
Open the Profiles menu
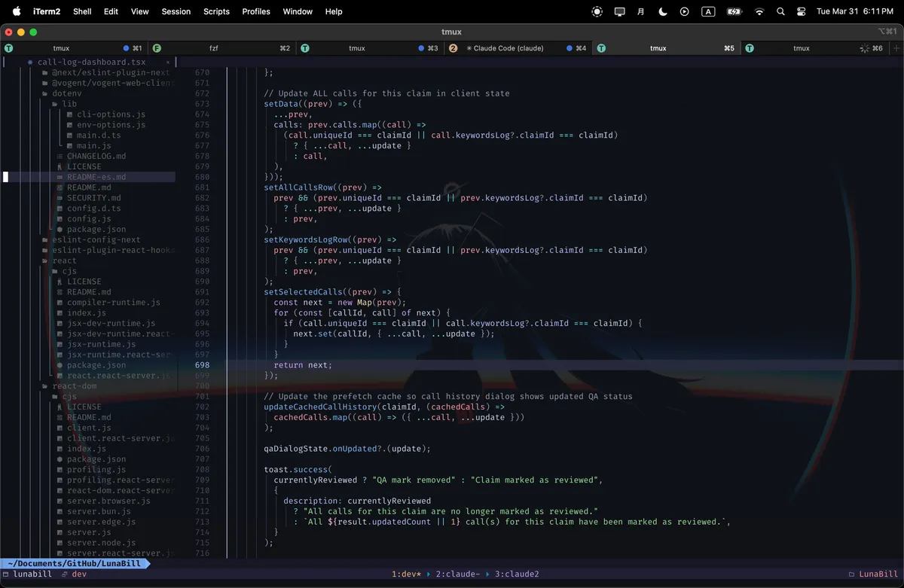point(255,11)
